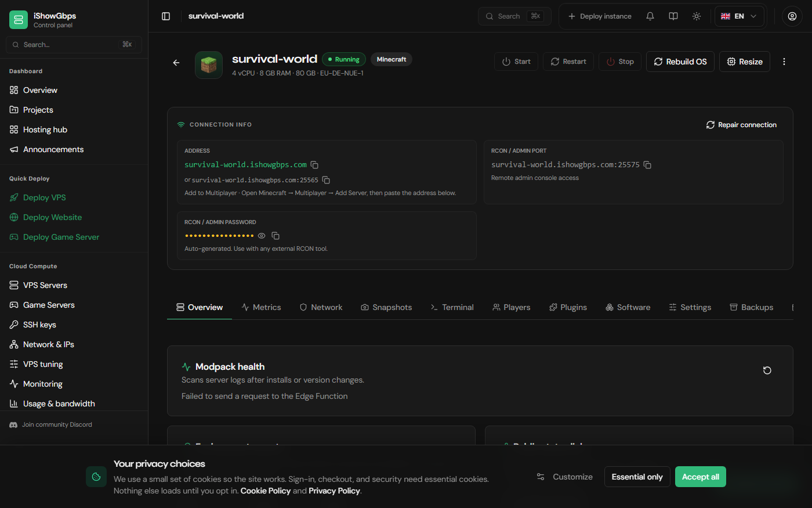Click the Minecraft block server icon
812x508 pixels.
(209, 65)
